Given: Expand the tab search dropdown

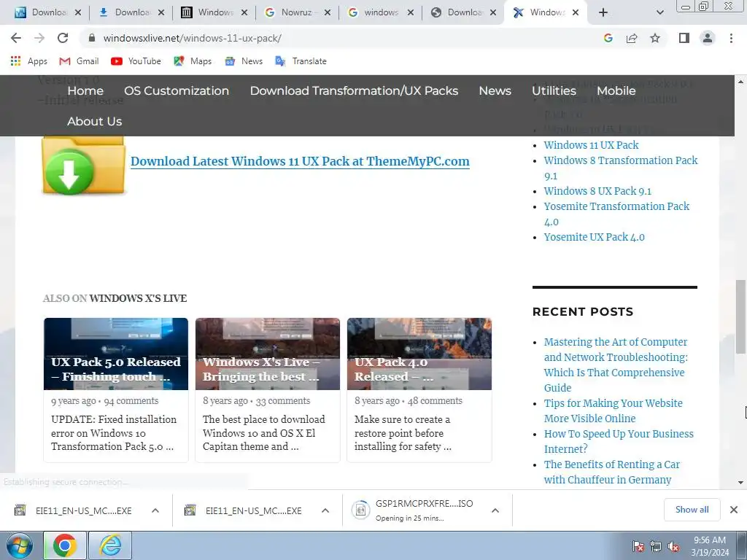Looking at the screenshot, I should 659,13.
